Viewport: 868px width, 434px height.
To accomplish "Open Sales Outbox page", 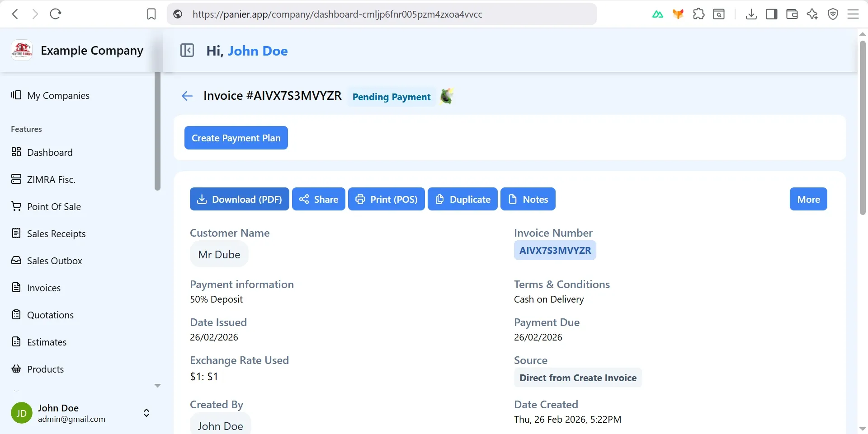I will point(47,261).
